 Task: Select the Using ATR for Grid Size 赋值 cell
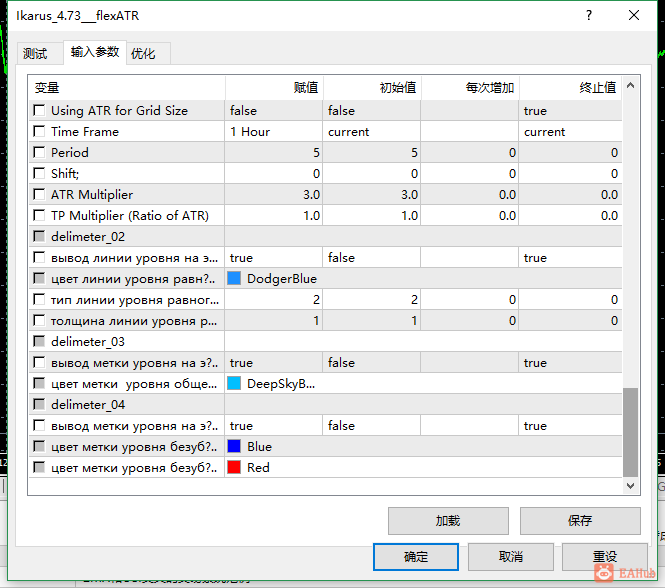pyautogui.click(x=274, y=111)
